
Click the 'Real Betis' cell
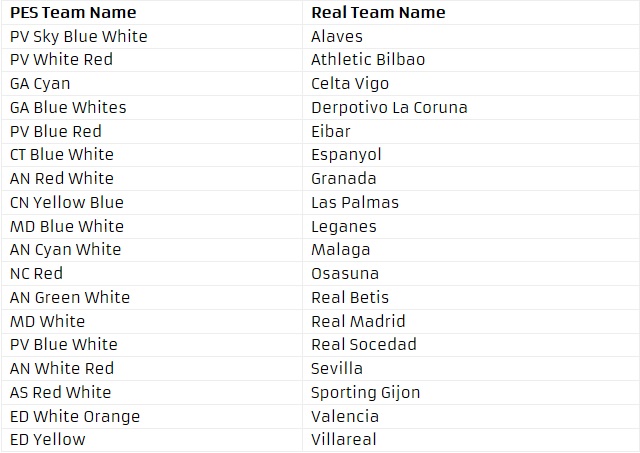[350, 297]
